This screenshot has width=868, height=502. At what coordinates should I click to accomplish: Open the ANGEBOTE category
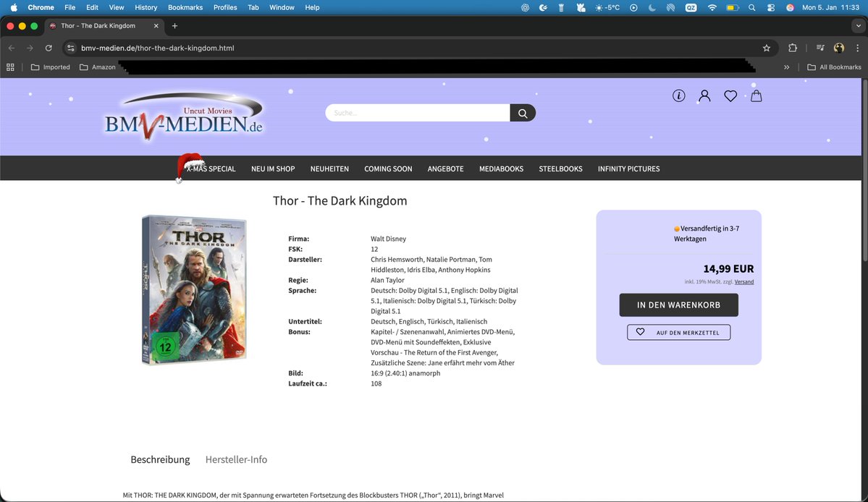(446, 169)
